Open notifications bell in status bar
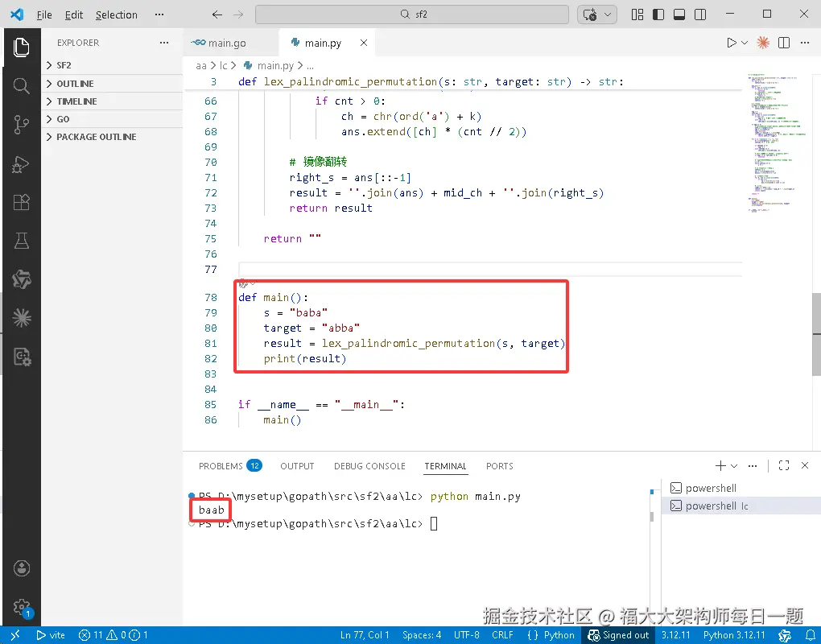 [810, 635]
